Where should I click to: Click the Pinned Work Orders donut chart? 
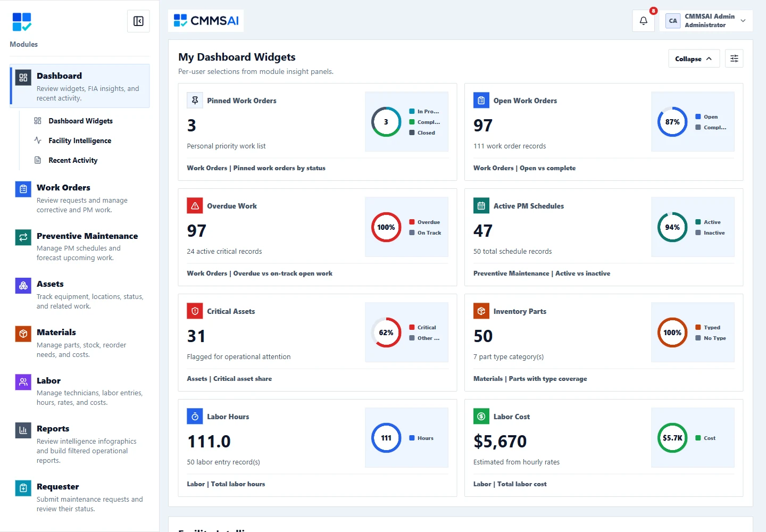point(386,122)
